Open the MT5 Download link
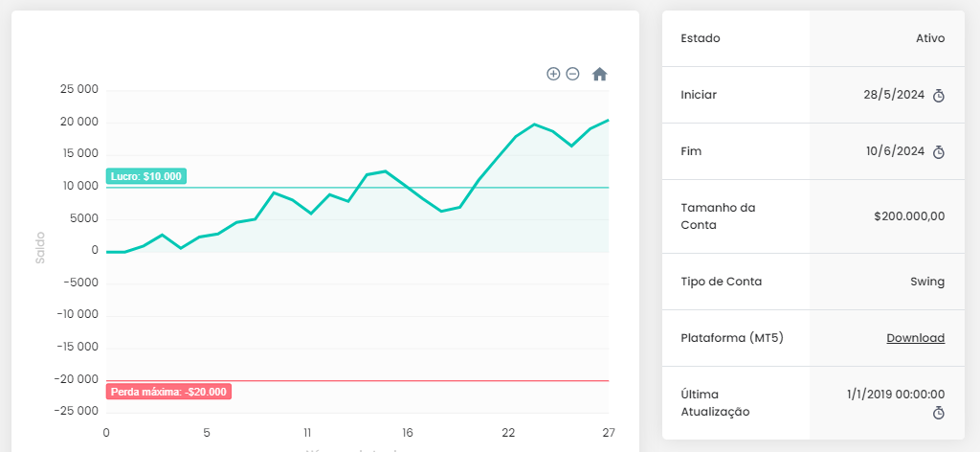 pos(915,338)
